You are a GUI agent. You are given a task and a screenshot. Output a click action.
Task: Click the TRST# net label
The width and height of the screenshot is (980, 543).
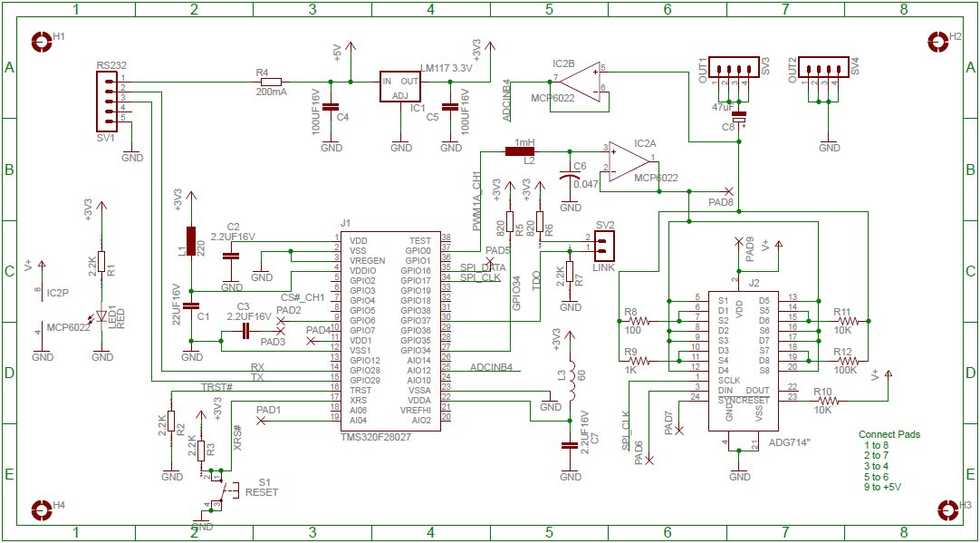[216, 386]
